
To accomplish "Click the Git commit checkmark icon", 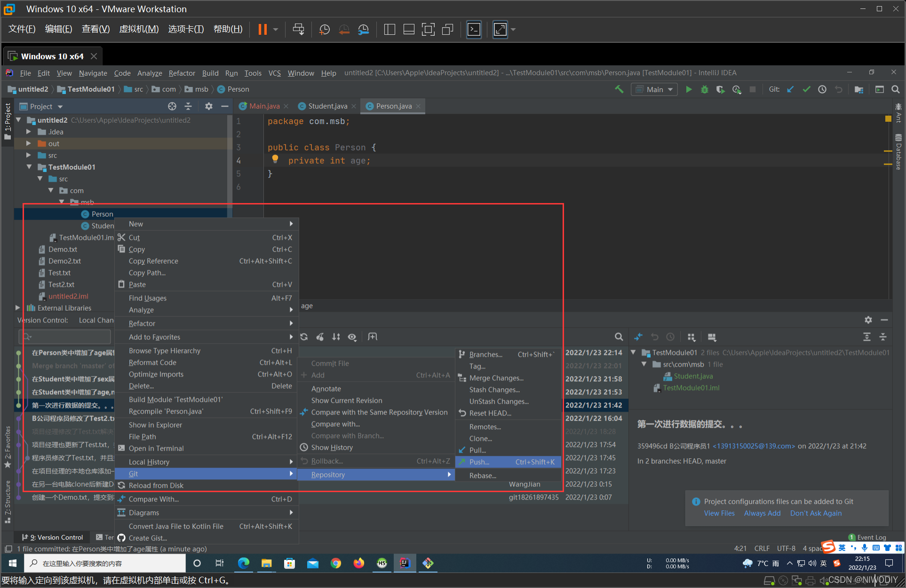I will (x=806, y=89).
